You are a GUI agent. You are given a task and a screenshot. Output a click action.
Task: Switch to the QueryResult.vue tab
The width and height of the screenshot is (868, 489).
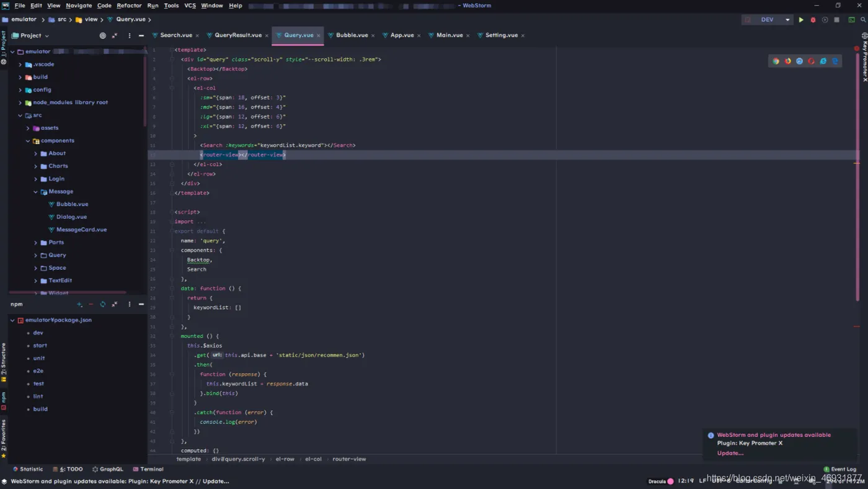(x=237, y=35)
